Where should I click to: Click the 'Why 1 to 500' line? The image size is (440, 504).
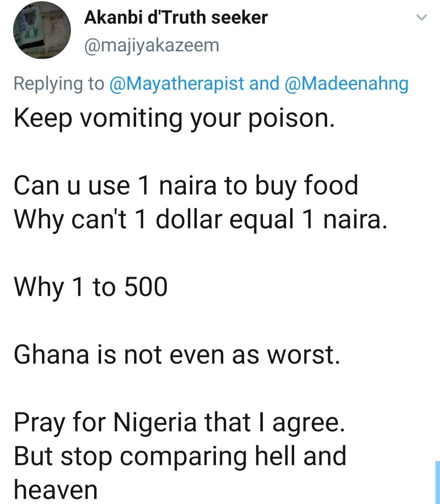[90, 287]
